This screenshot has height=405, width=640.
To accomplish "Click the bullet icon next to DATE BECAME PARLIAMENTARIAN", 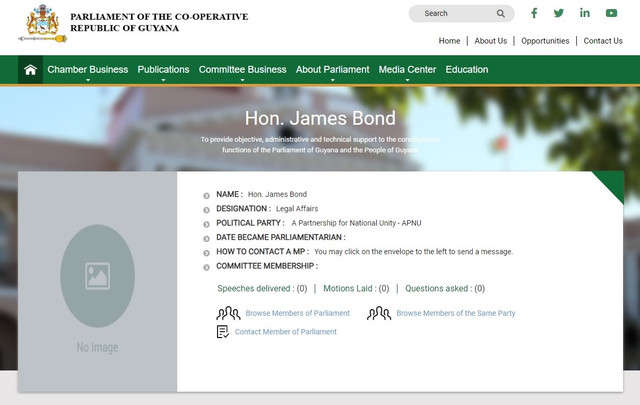I will [207, 238].
